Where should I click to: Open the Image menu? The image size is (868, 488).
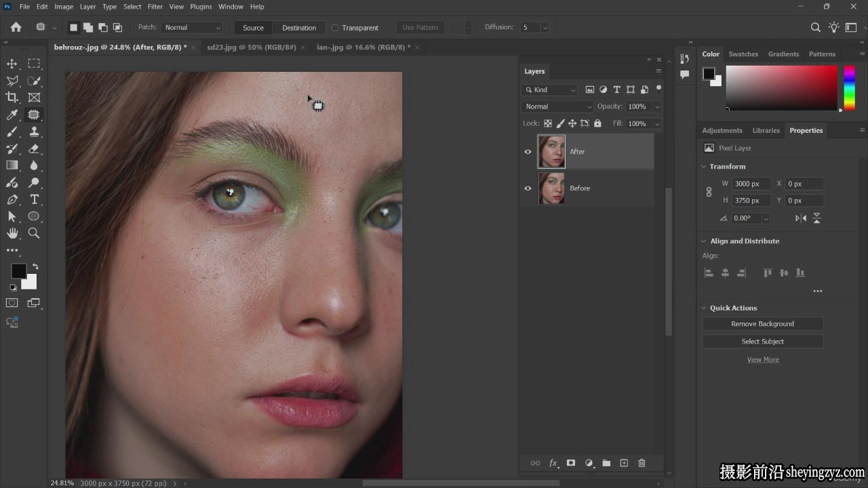(x=64, y=7)
